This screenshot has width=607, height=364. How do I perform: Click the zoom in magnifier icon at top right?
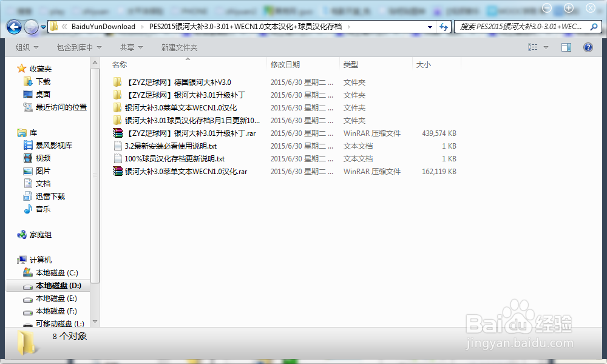point(569,8)
